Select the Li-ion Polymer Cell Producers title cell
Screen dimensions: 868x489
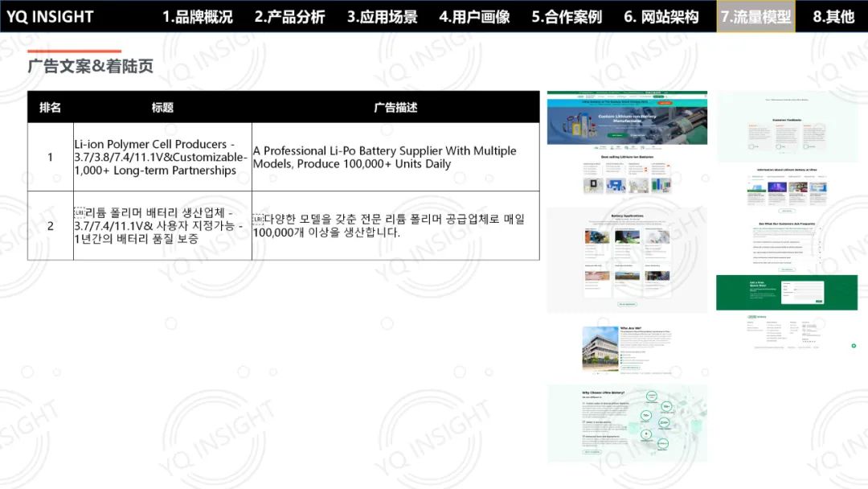pos(162,158)
